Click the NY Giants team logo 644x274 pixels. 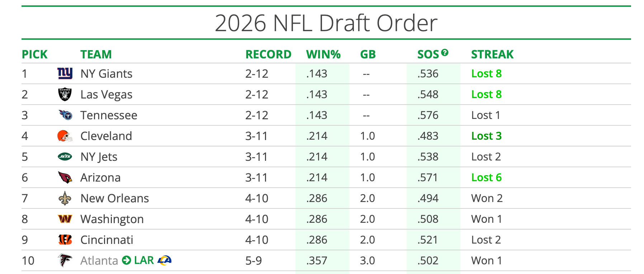(65, 73)
